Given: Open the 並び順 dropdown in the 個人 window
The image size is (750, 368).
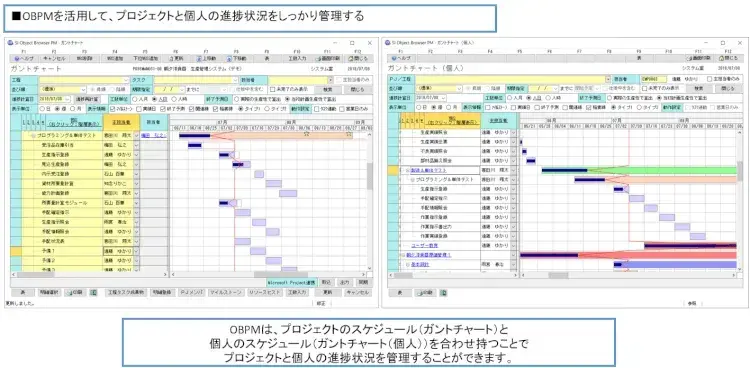Looking at the screenshot, I should [x=460, y=89].
